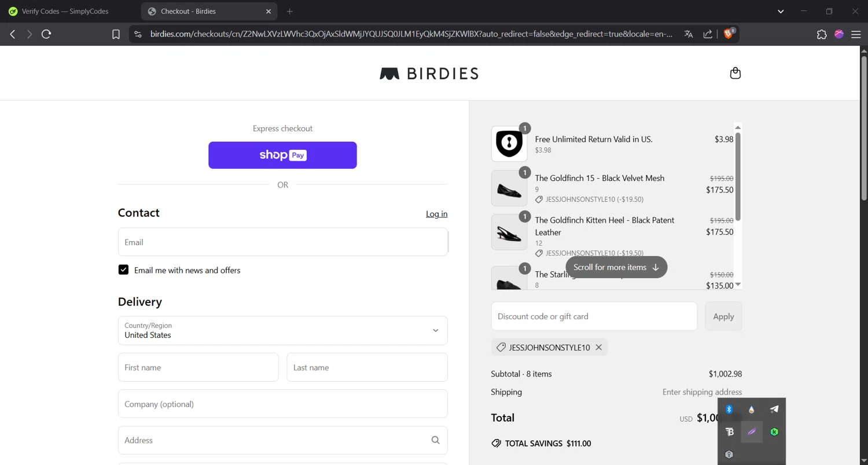Open the browser hamburger menu
868x465 pixels.
(x=856, y=34)
